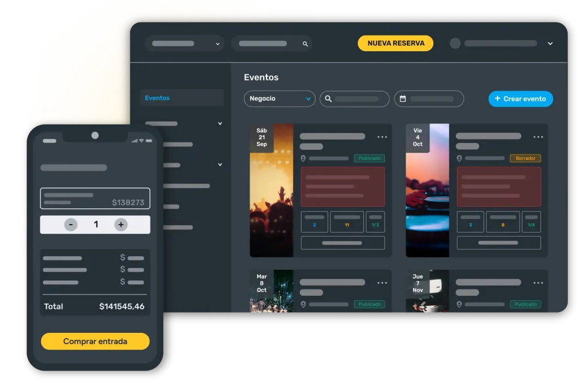This screenshot has width=577, height=392.
Task: Increase ticket quantity with plus button
Action: tap(121, 225)
